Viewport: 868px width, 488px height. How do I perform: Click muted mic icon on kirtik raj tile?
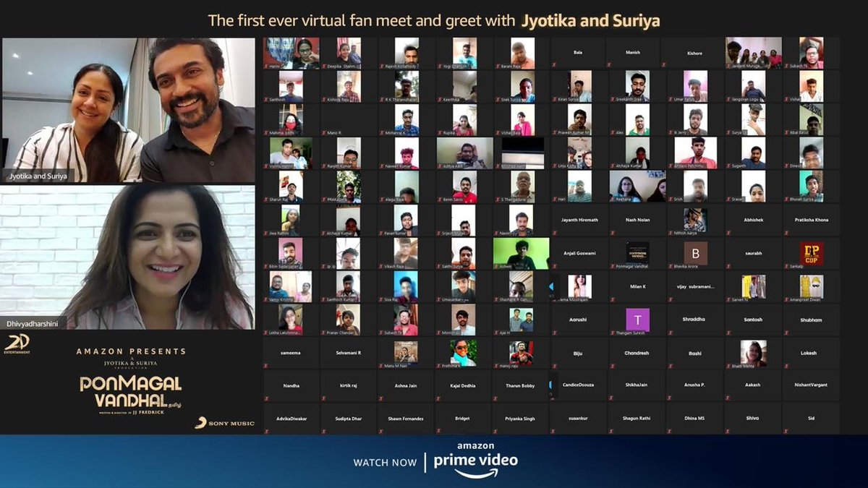pos(323,398)
